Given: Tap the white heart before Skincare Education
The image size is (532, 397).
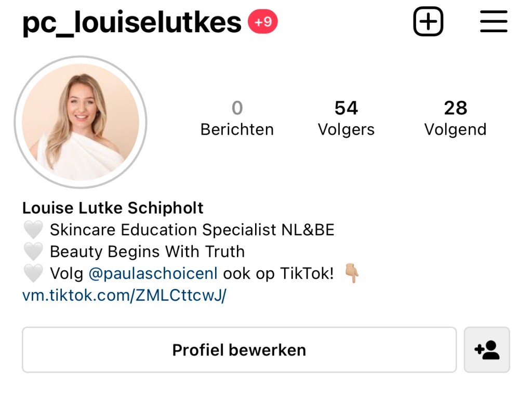Looking at the screenshot, I should coord(33,230).
